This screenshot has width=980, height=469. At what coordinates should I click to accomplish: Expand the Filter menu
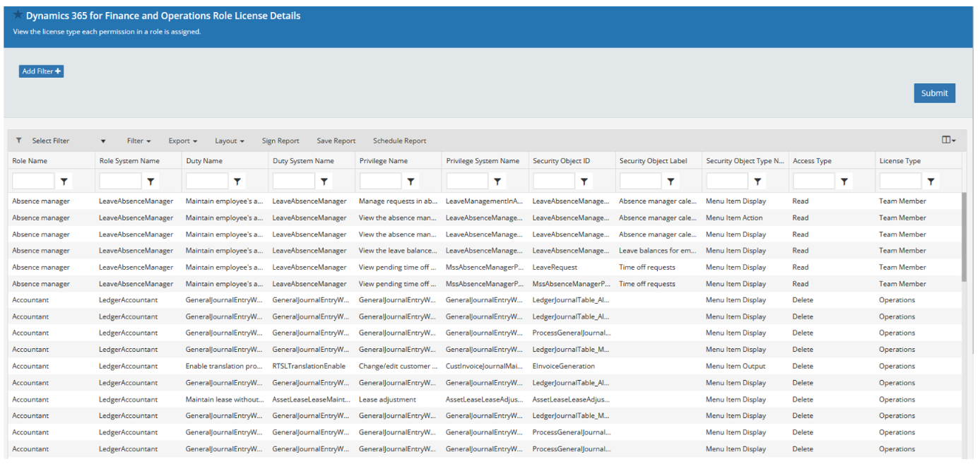point(139,141)
